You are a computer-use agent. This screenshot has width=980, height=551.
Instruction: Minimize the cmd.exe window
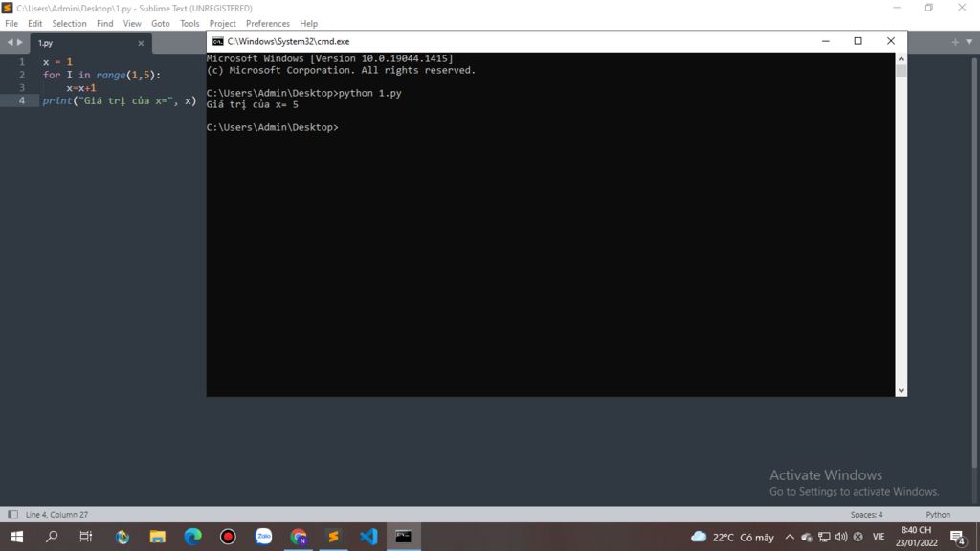(825, 41)
